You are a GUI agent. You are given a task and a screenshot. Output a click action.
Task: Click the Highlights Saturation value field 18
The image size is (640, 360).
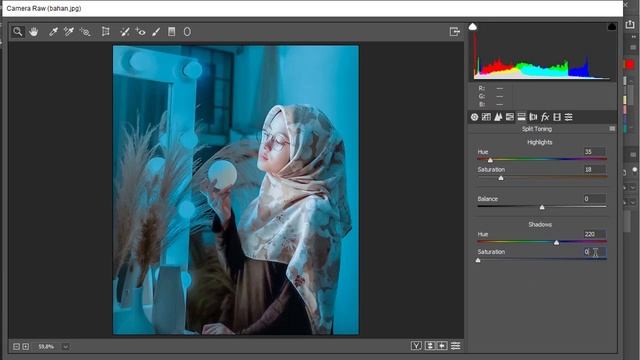[595, 169]
